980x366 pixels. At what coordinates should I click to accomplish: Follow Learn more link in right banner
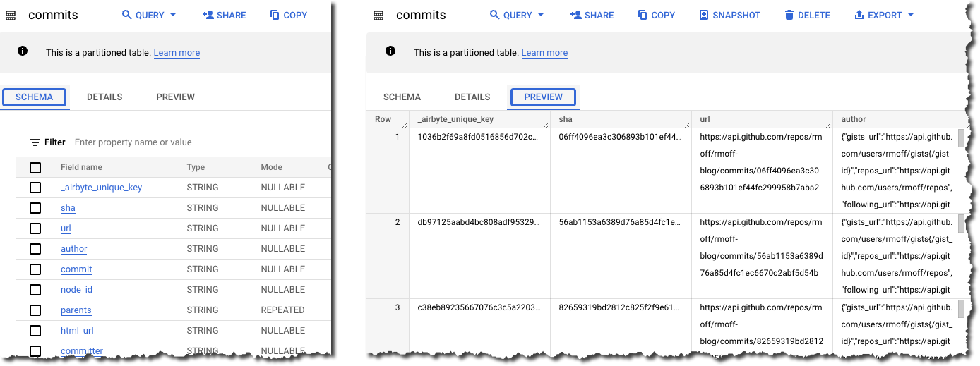click(544, 53)
